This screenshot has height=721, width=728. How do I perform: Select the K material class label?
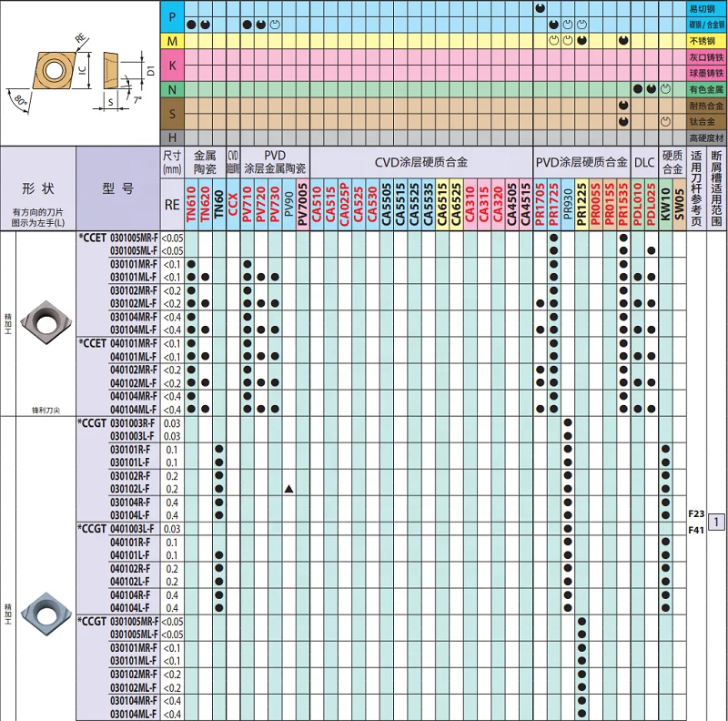172,66
